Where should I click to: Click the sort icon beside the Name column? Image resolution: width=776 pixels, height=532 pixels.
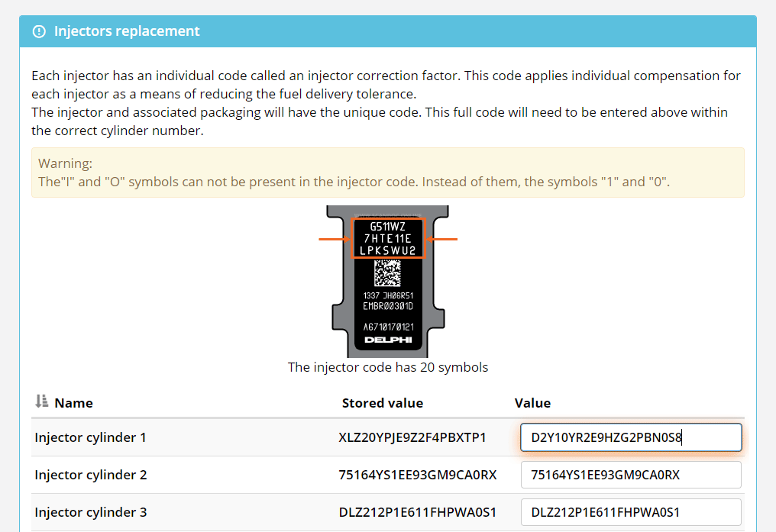(x=42, y=401)
